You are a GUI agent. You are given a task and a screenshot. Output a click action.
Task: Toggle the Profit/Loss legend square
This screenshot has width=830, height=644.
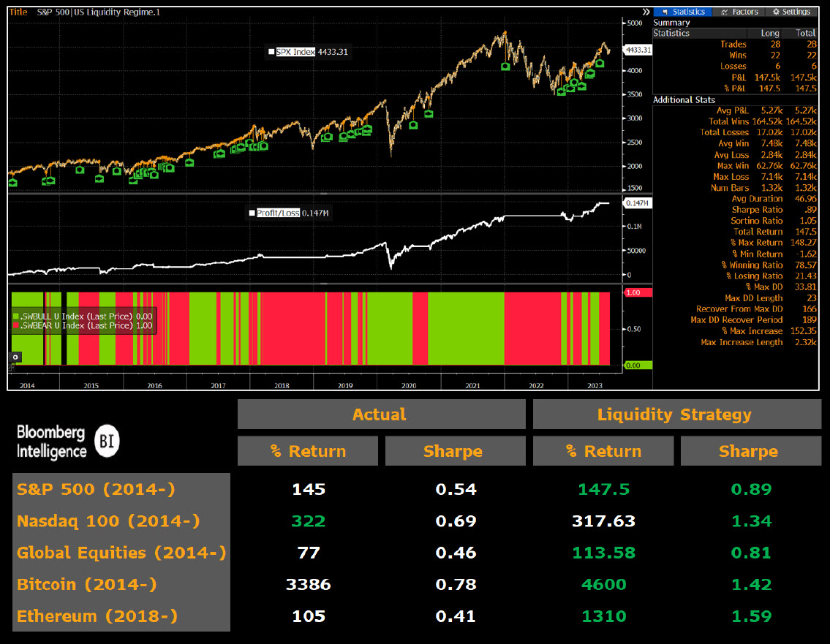tap(252, 213)
